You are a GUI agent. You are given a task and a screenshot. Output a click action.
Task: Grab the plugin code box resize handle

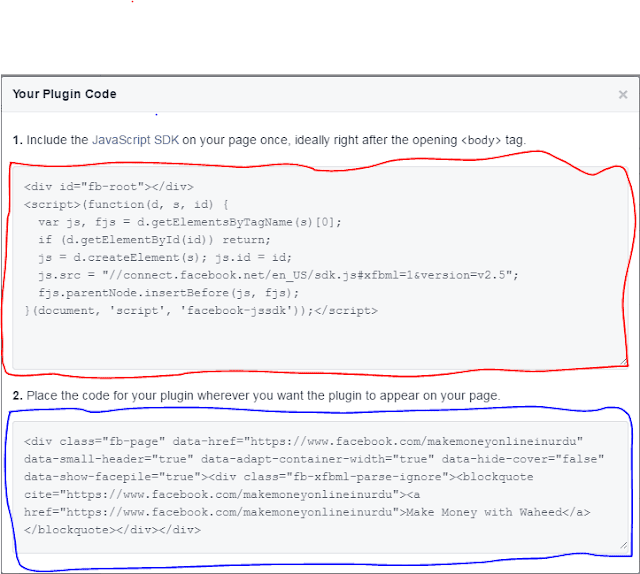624,545
